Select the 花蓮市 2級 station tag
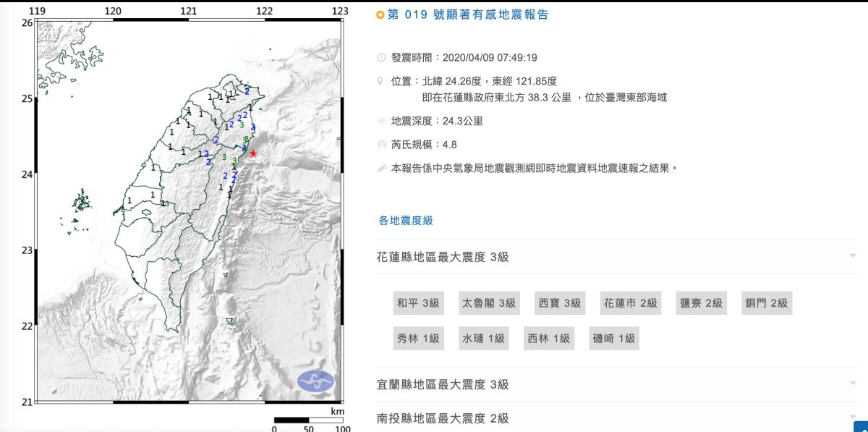 630,303
